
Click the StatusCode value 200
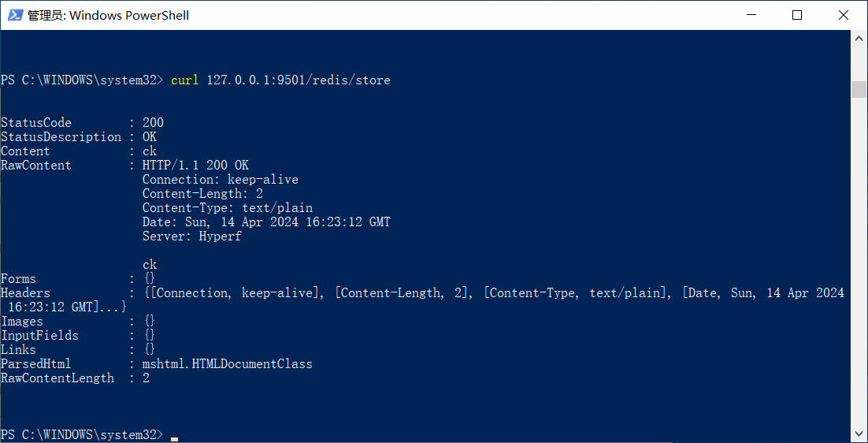[153, 122]
